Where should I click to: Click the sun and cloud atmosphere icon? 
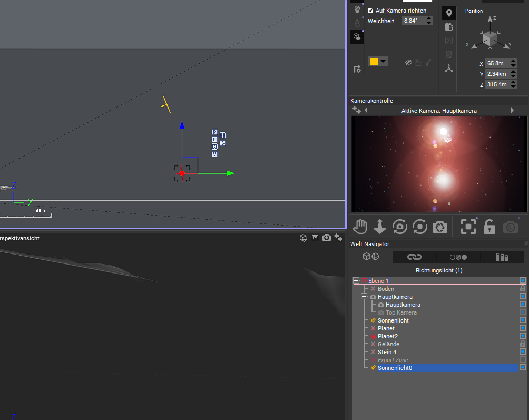(x=418, y=62)
